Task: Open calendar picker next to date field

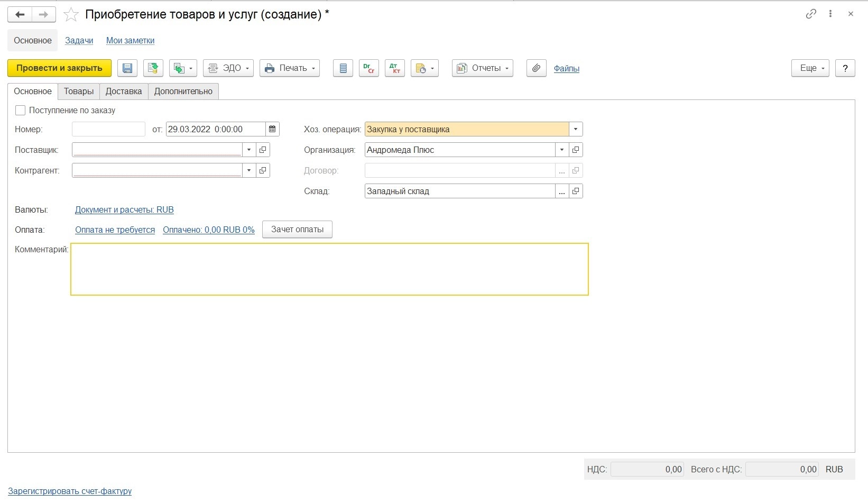Action: [x=272, y=129]
